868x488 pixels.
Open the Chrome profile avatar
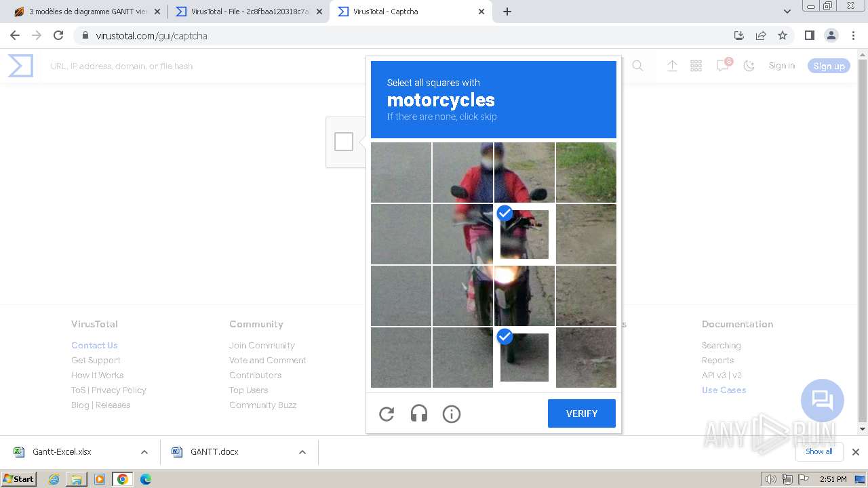pyautogui.click(x=831, y=35)
